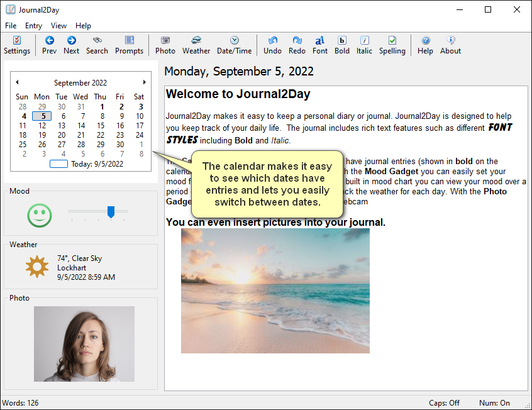The height and width of the screenshot is (410, 532).
Task: Click the entry date heading Monday, September 5, 2022
Action: tap(239, 71)
